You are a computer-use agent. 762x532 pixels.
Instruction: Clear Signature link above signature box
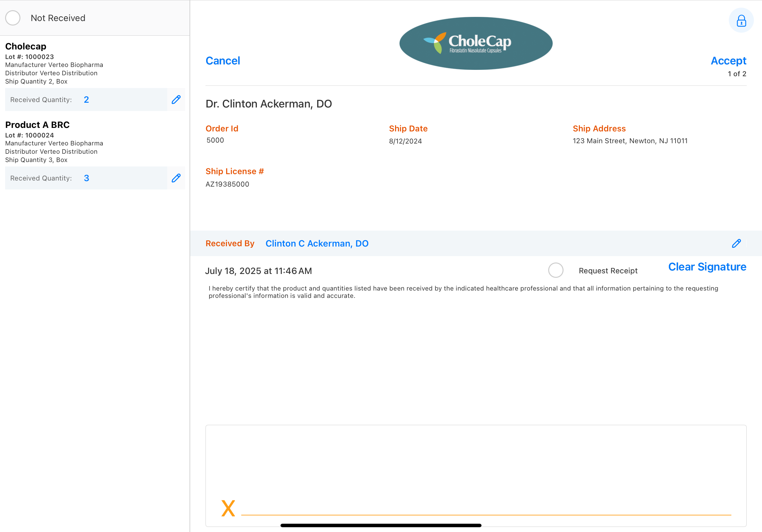(x=707, y=267)
